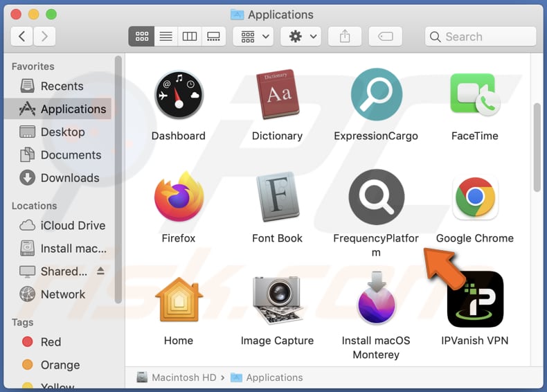Viewport: 547px width, 392px height.
Task: Click Macintosh HD in the path bar
Action: click(176, 377)
